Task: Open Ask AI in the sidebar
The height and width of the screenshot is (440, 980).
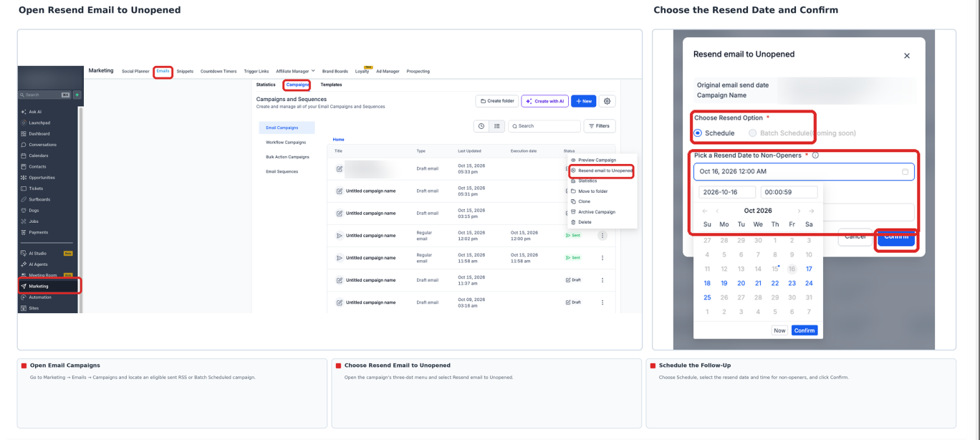Action: tap(35, 112)
